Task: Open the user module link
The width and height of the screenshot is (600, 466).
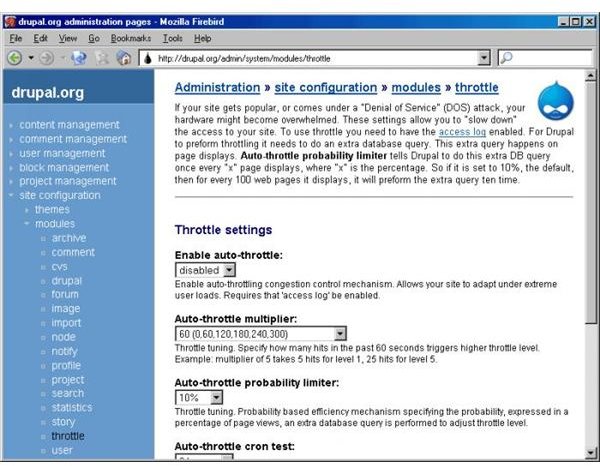Action: pyautogui.click(x=62, y=450)
